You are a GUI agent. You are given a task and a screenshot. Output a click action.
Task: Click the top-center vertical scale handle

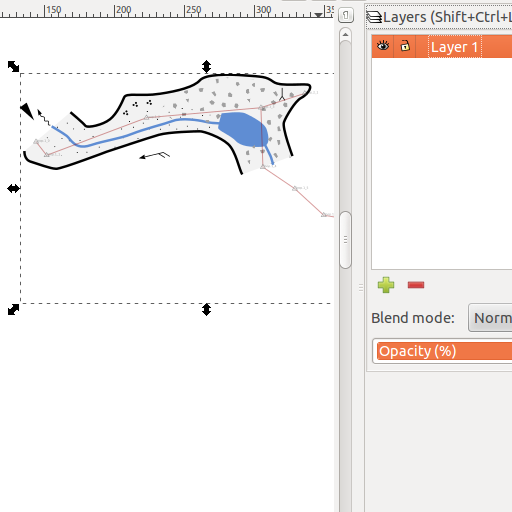(206, 66)
